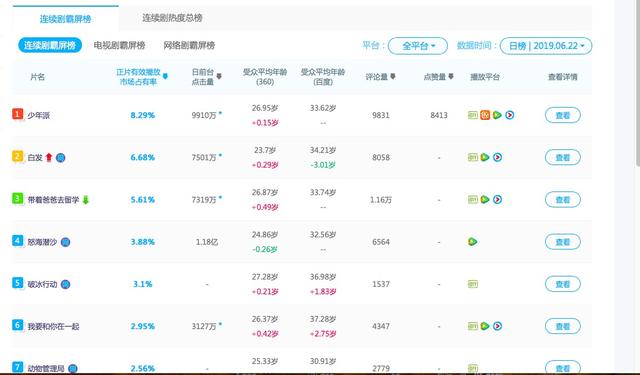This screenshot has height=375, width=640.
Task: Click the green rank 3 badge
Action: 17,199
